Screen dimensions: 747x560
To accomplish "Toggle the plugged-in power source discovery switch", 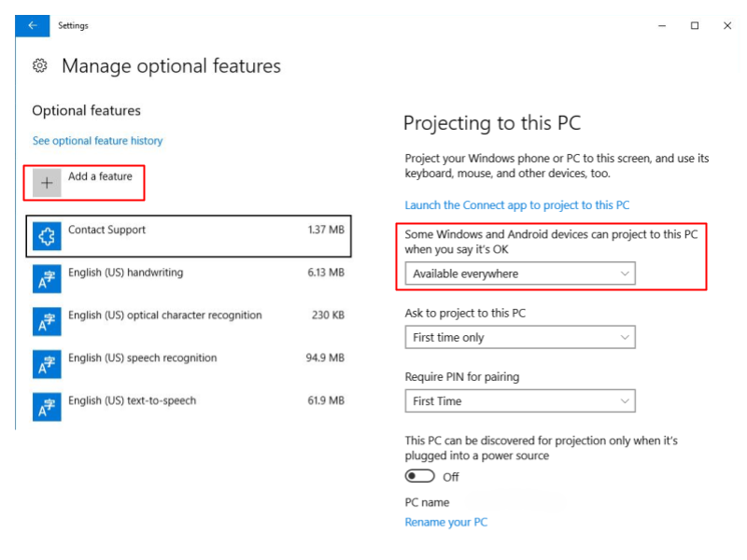I will click(x=420, y=477).
